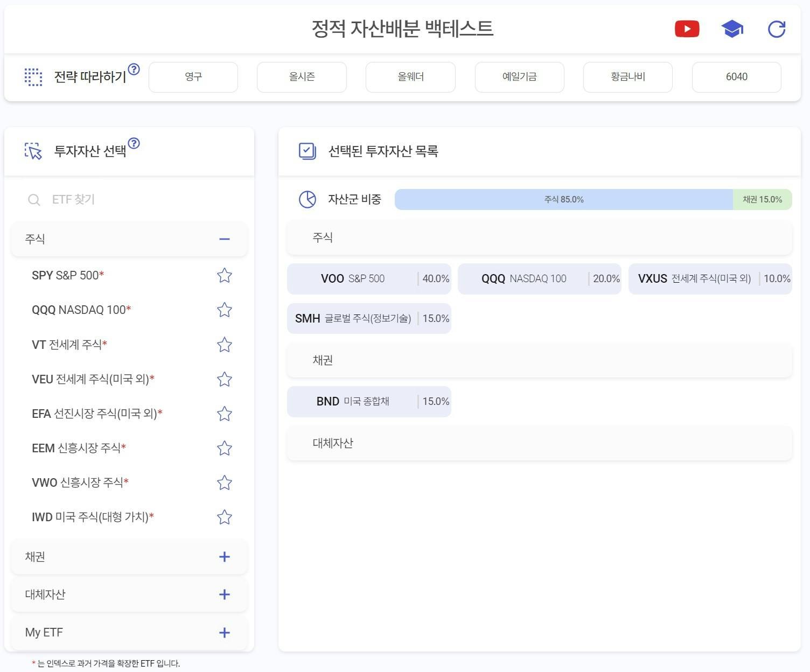Toggle the star for VEU 전세계 주식(미국 외)
The width and height of the screenshot is (810, 672).
(225, 379)
